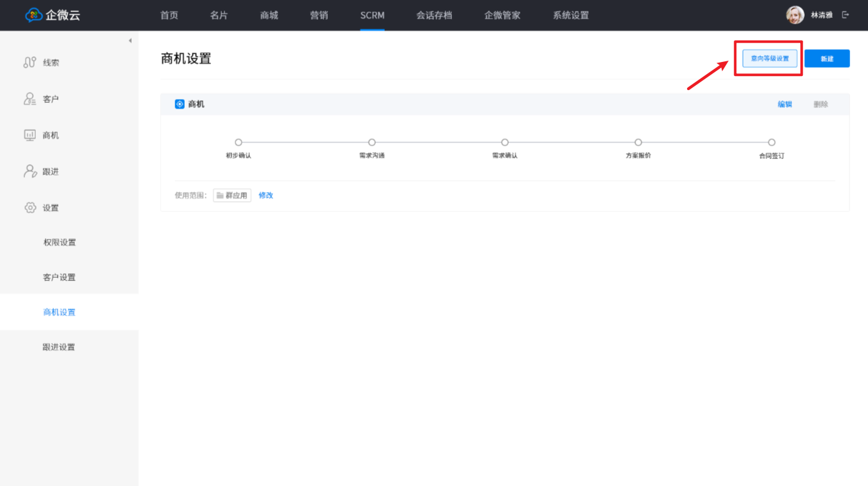868x486 pixels.
Task: Open the 线索 leads sidebar icon
Action: (x=29, y=63)
